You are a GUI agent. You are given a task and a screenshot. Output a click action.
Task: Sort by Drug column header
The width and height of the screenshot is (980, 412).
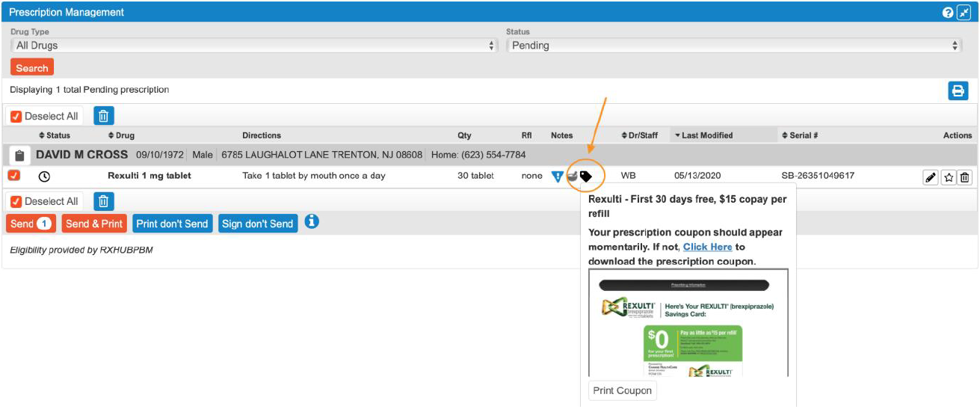(122, 135)
